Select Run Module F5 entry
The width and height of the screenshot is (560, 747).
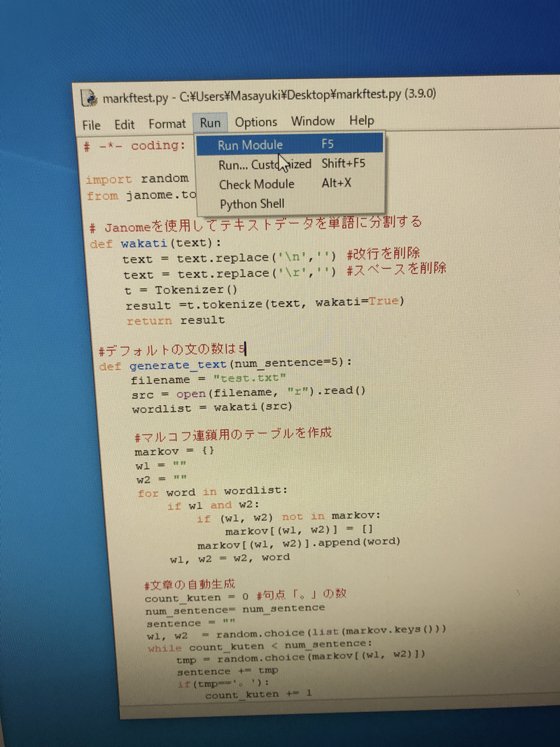coord(290,144)
